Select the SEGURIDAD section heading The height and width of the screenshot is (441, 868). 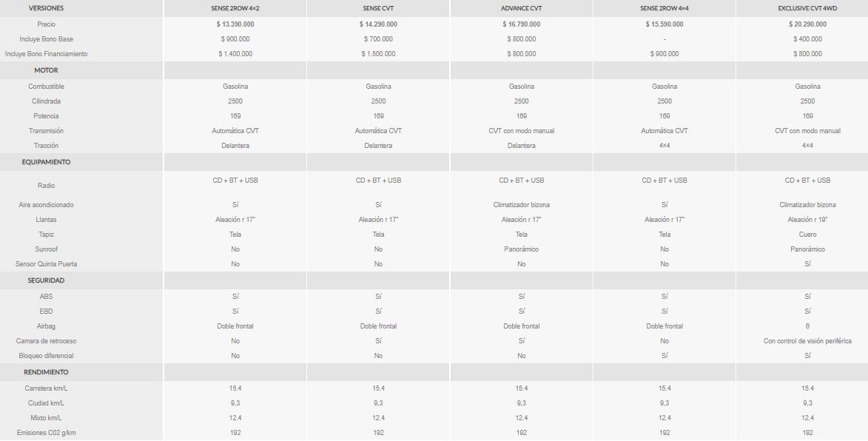pyautogui.click(x=46, y=280)
